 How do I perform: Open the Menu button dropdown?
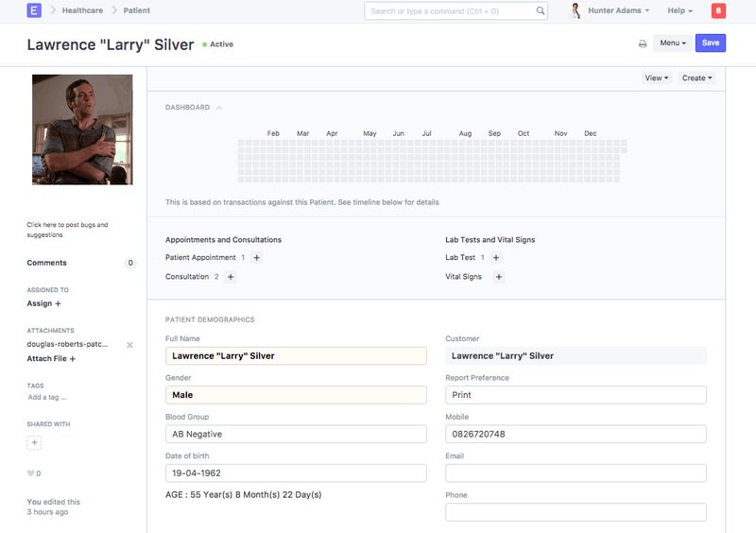point(672,43)
